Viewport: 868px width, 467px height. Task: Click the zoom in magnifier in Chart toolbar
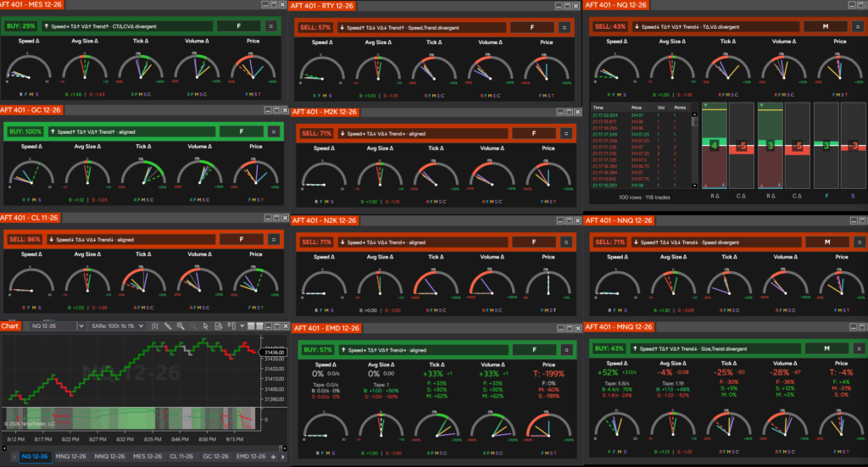(x=181, y=326)
